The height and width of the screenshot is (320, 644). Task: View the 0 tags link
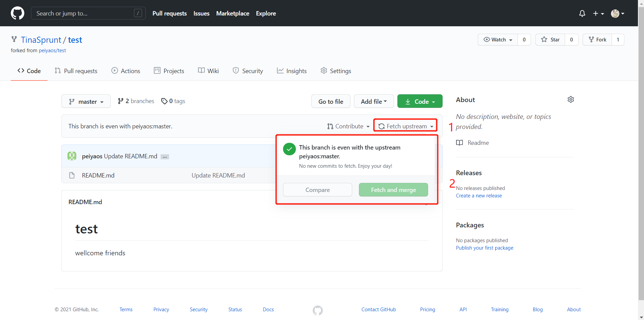(173, 101)
